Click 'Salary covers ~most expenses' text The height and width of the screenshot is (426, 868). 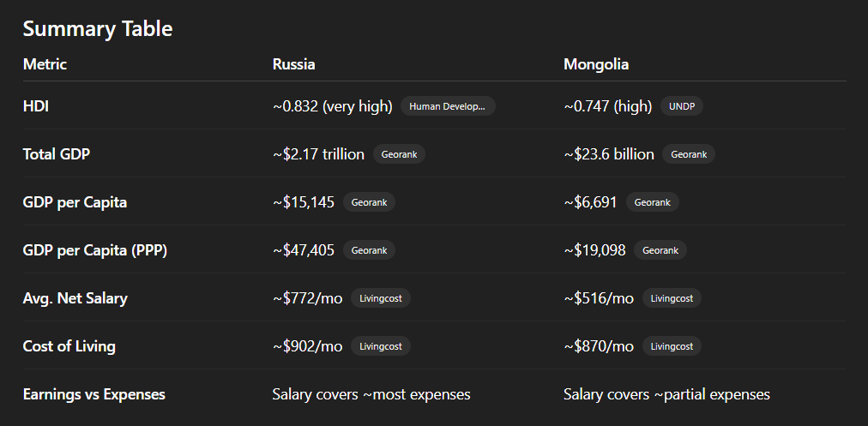371,394
